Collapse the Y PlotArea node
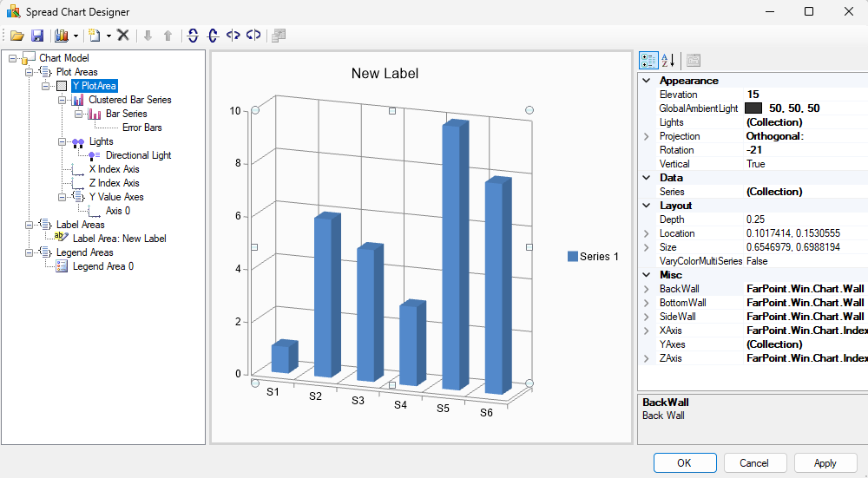Viewport: 868px width, 478px height. pyautogui.click(x=45, y=86)
